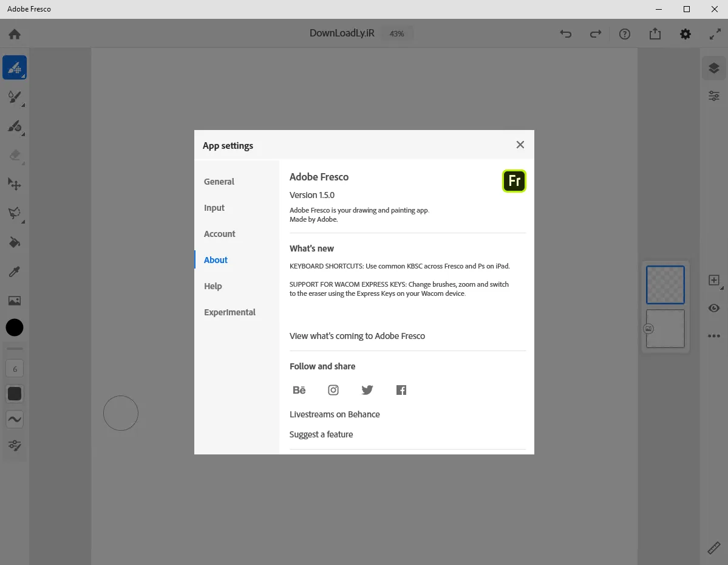Select the Paint bucket fill tool

pyautogui.click(x=15, y=242)
